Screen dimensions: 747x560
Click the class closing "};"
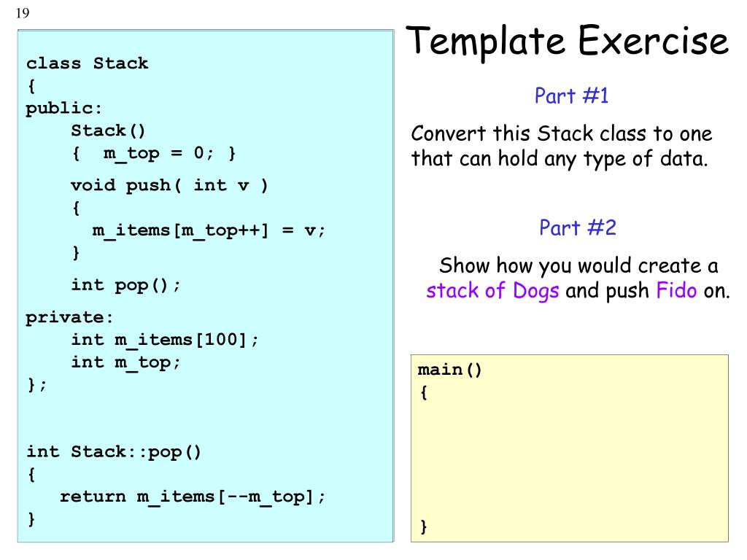(x=36, y=385)
